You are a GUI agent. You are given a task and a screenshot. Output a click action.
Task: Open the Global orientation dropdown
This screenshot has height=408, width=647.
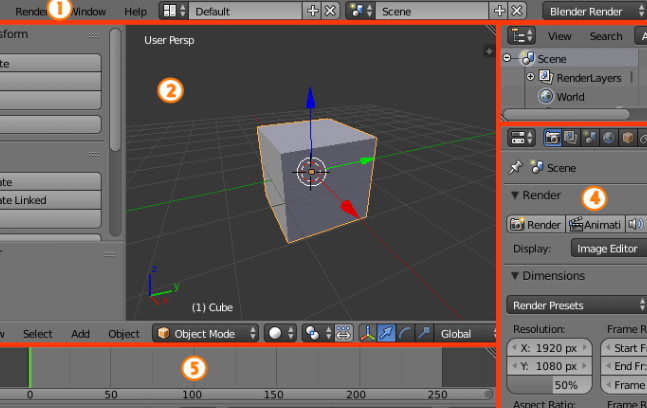pos(465,333)
